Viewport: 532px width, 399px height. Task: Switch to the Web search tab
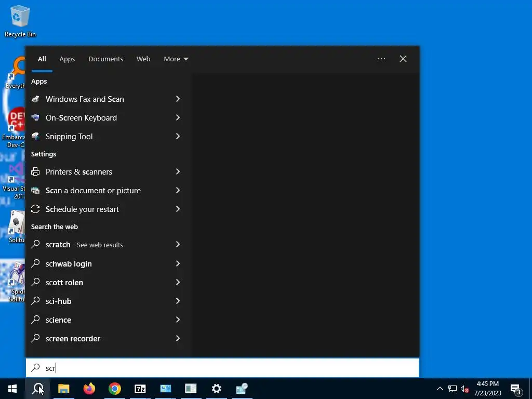coord(143,59)
